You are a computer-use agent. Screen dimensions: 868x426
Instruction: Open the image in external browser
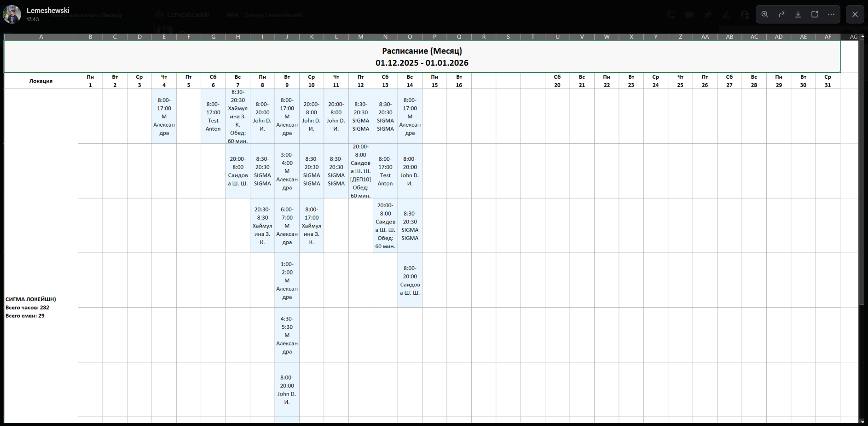pos(815,14)
